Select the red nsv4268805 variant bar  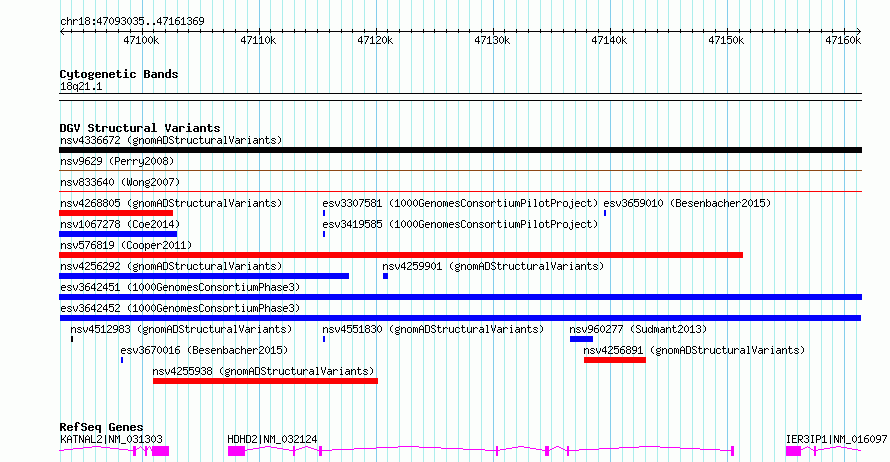[x=116, y=213]
